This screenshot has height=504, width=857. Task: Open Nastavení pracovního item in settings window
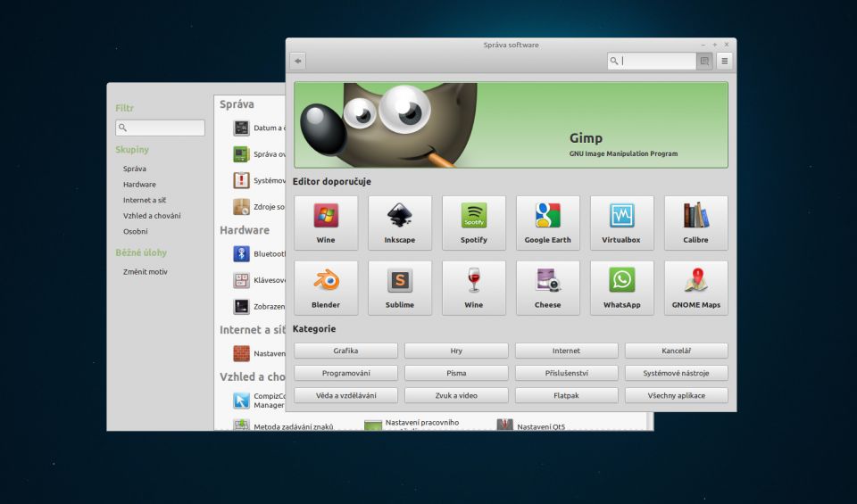(x=412, y=425)
